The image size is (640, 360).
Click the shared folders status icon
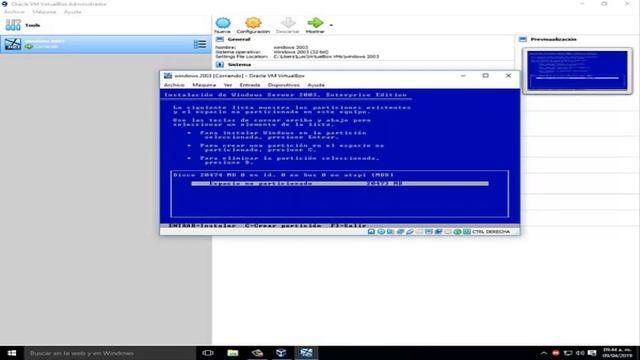(x=419, y=231)
